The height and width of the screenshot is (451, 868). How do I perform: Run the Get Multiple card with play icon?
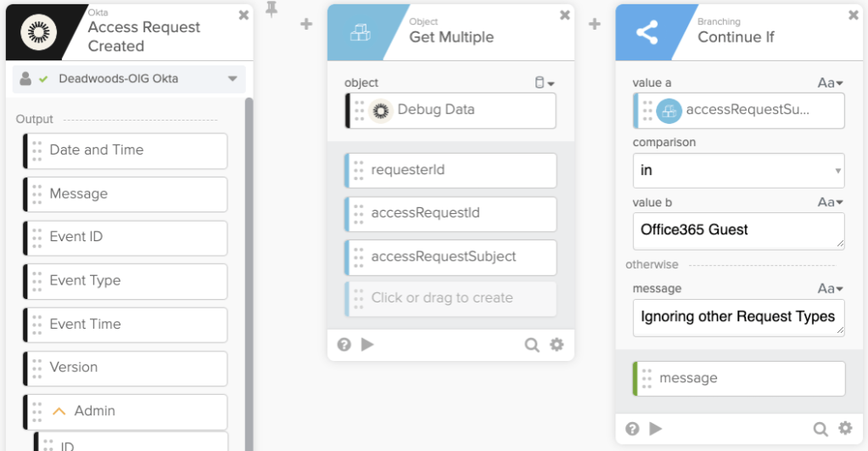click(x=367, y=344)
